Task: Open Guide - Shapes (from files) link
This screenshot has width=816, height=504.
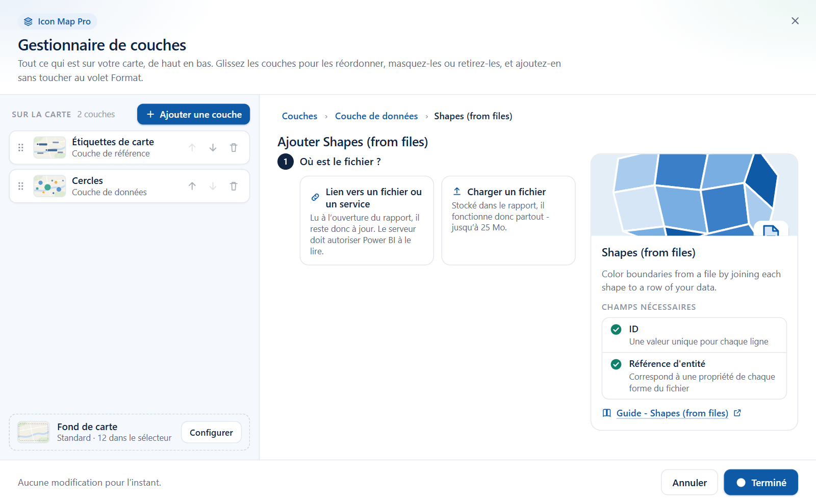Action: [672, 413]
